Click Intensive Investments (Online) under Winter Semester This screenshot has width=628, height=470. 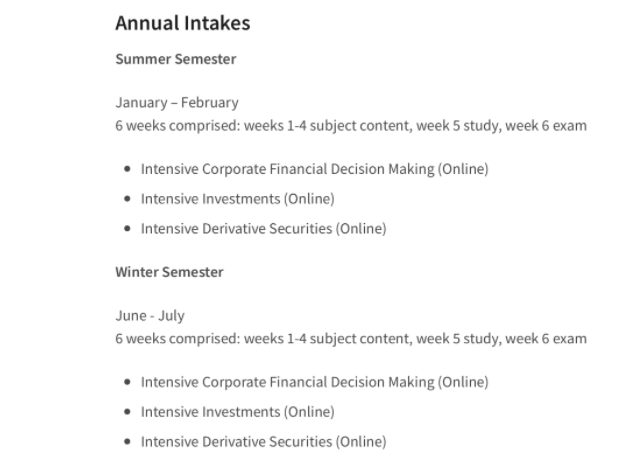click(x=238, y=412)
